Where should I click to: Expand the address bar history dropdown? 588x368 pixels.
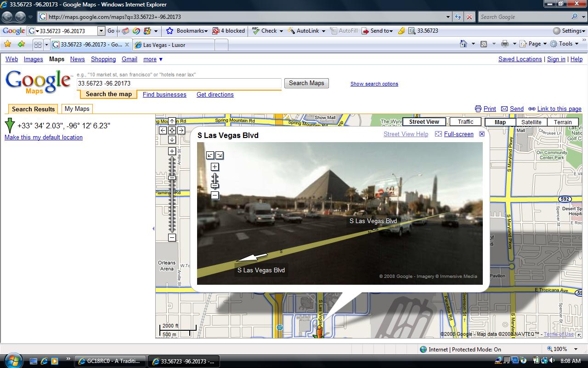(448, 17)
